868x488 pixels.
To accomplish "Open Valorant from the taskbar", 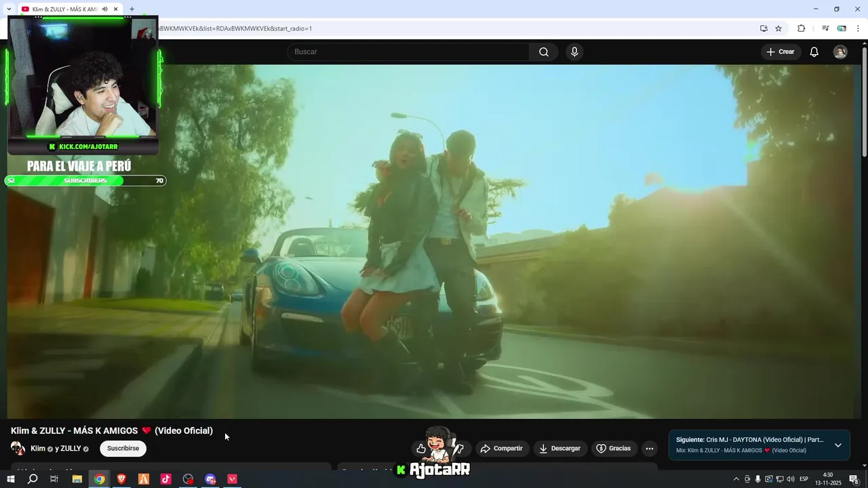I will click(x=233, y=479).
